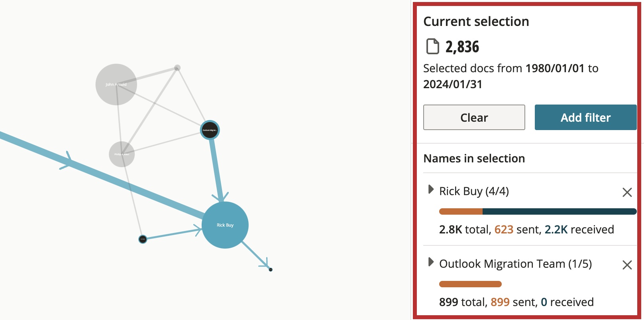Click the Outlook Migration Team (1/5) label

point(515,264)
